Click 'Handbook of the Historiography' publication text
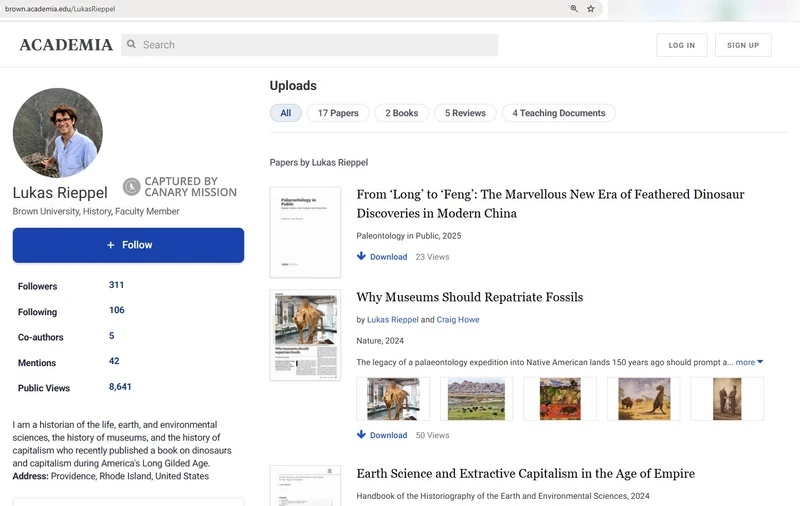The height and width of the screenshot is (506, 800). click(x=503, y=496)
